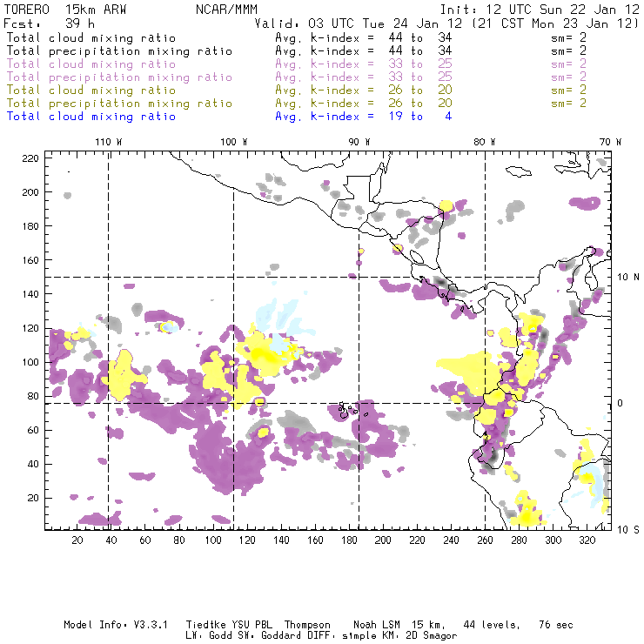Click the first purple 'sm= 2' value

click(x=569, y=64)
